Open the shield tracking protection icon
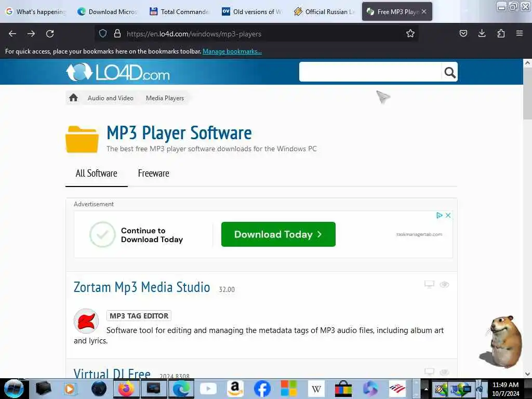532x399 pixels. coord(103,33)
